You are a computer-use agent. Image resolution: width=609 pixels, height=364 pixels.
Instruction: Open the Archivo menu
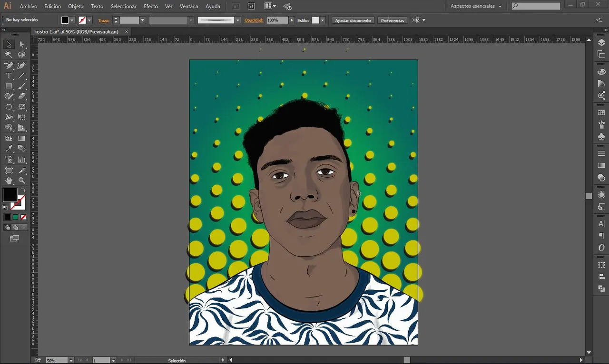click(x=28, y=6)
